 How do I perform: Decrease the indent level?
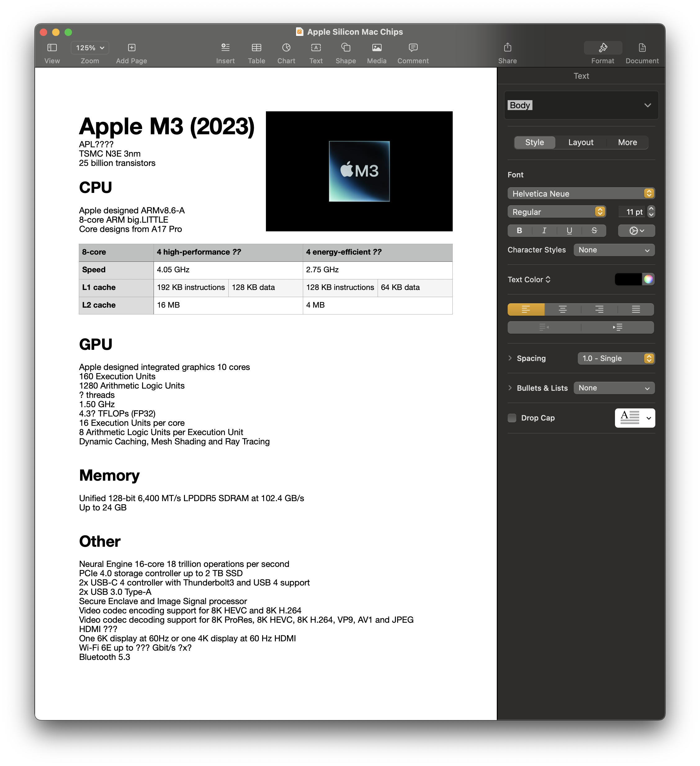(x=544, y=327)
